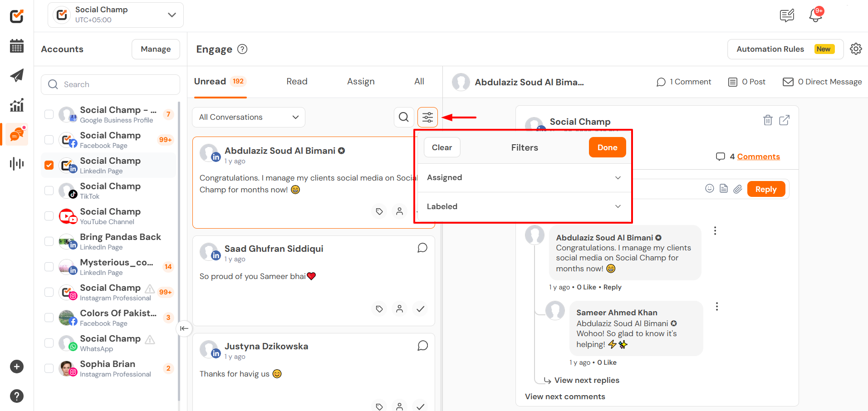Collapse accounts panel arrow button
Image resolution: width=868 pixels, height=411 pixels.
(184, 328)
